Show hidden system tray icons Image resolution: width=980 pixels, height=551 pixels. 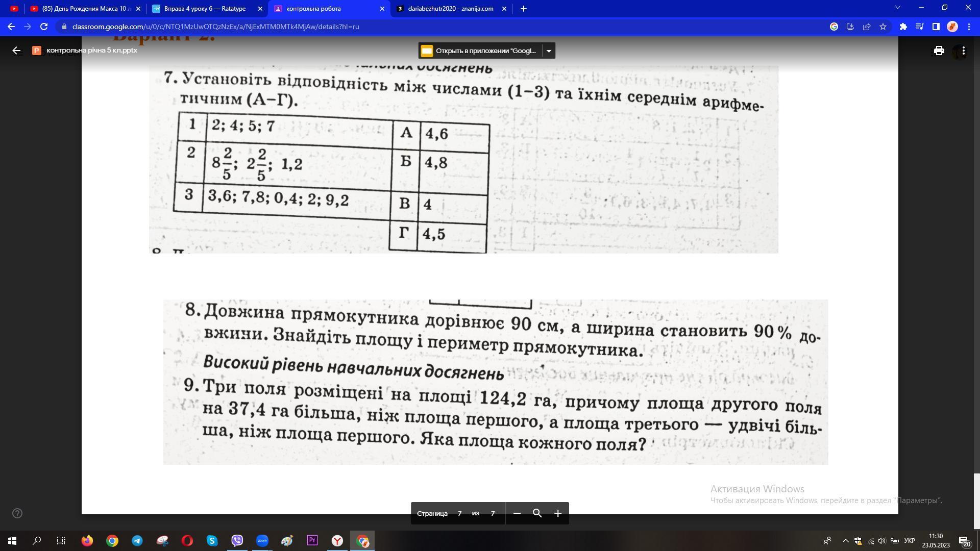tap(845, 541)
